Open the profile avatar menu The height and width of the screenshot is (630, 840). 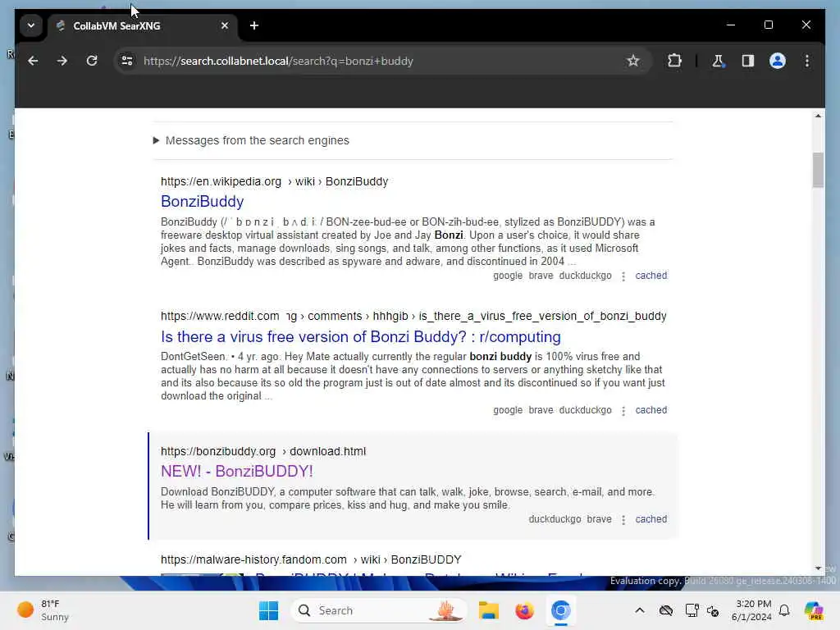[x=778, y=61]
